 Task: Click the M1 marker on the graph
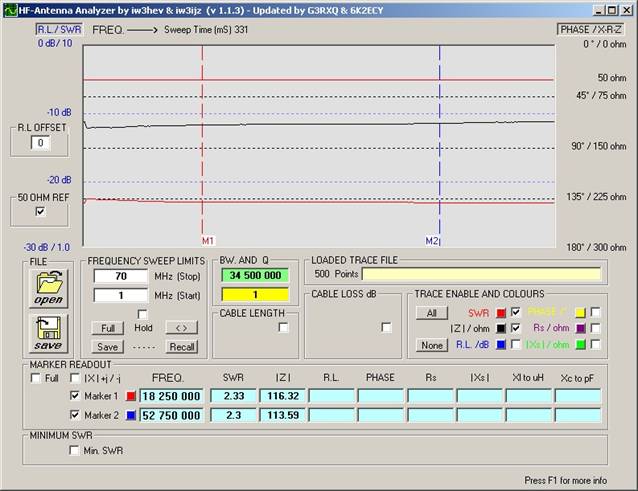pyautogui.click(x=207, y=241)
